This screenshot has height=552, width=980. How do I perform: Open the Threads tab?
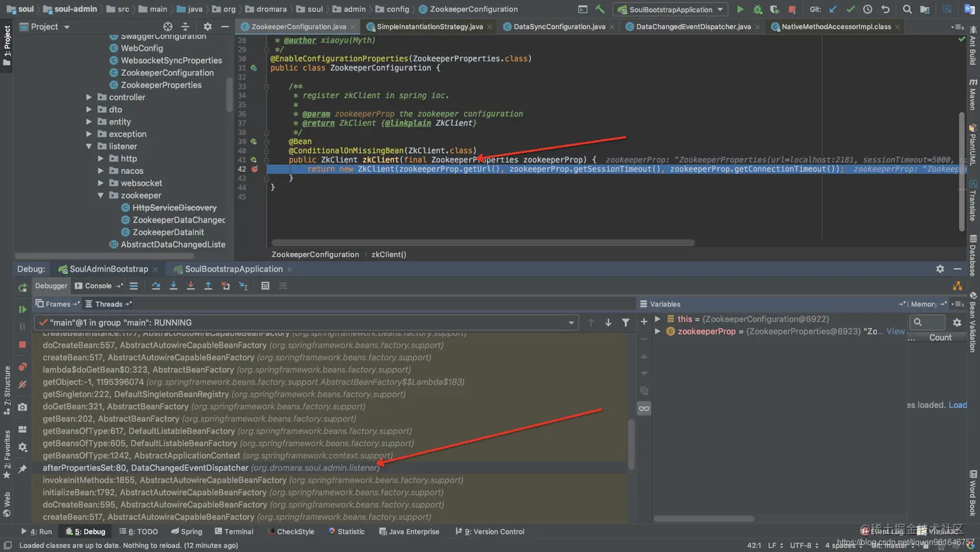click(108, 304)
